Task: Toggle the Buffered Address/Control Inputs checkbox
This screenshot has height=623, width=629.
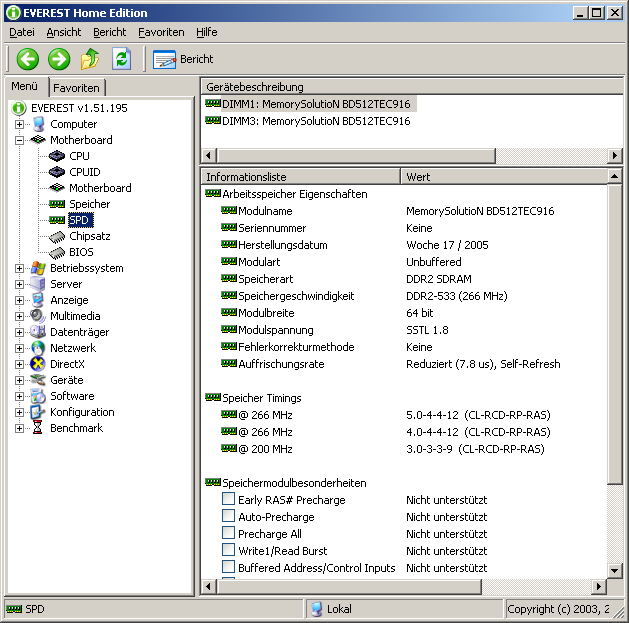Action: click(x=228, y=566)
